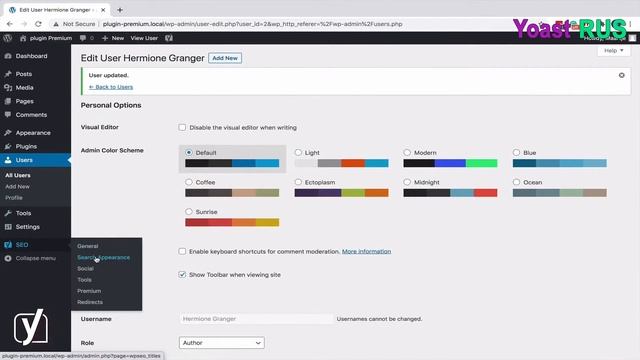Click the Add New button by heading

(225, 58)
